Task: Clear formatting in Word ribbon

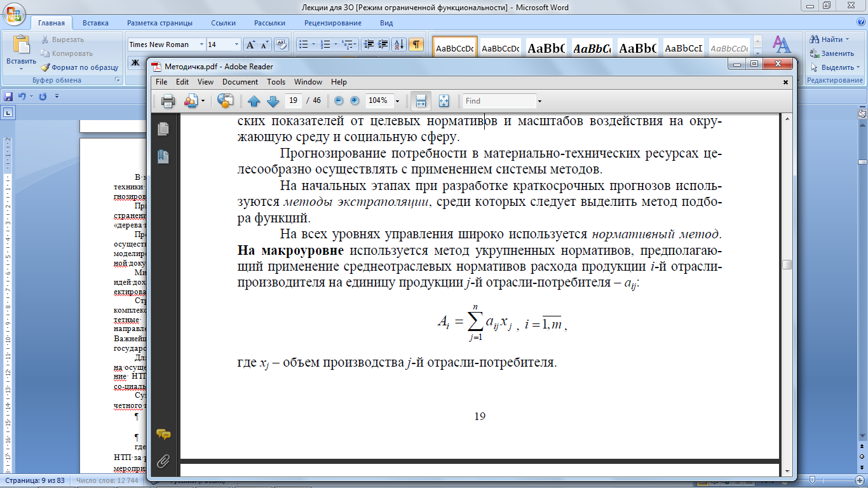Action: [281, 44]
